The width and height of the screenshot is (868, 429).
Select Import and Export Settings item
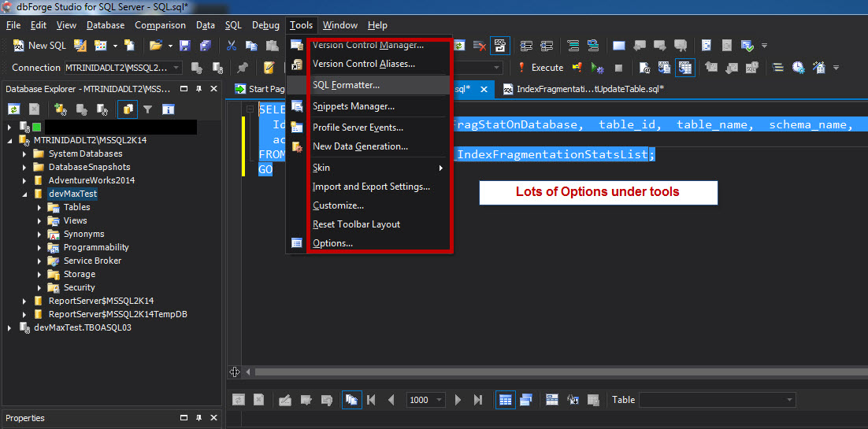(369, 187)
